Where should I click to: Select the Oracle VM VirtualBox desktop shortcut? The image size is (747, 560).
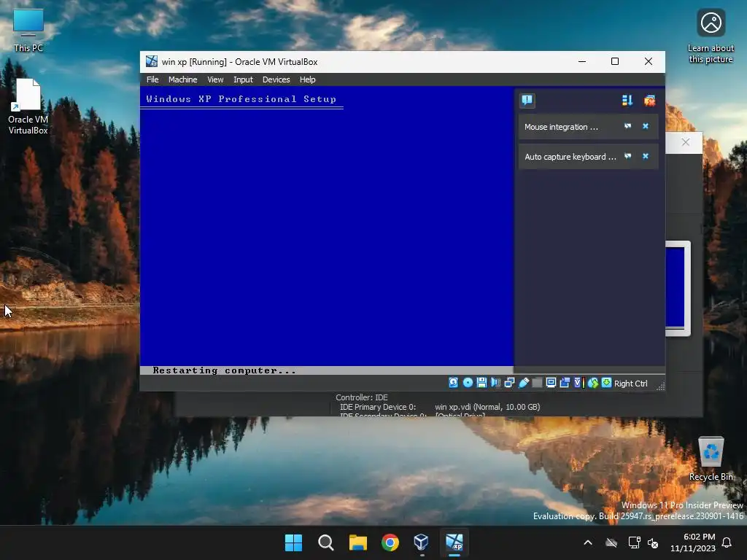pos(28,106)
